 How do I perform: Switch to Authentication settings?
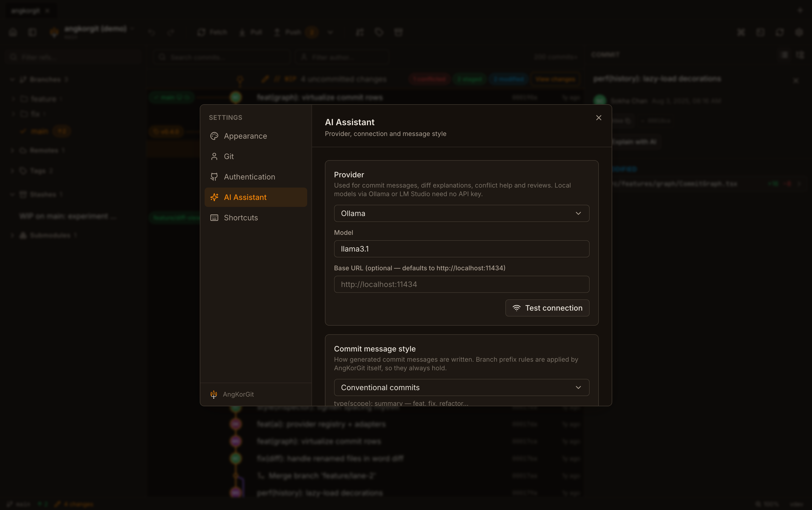point(256,177)
